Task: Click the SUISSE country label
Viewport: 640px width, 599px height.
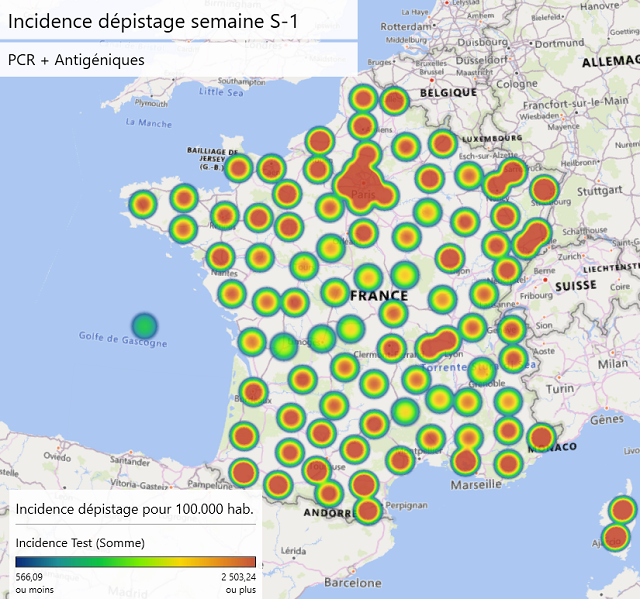Action: 575,285
